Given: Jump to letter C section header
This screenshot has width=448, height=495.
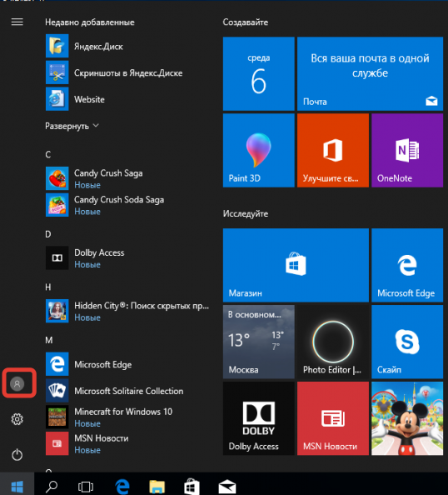Looking at the screenshot, I should point(48,154).
